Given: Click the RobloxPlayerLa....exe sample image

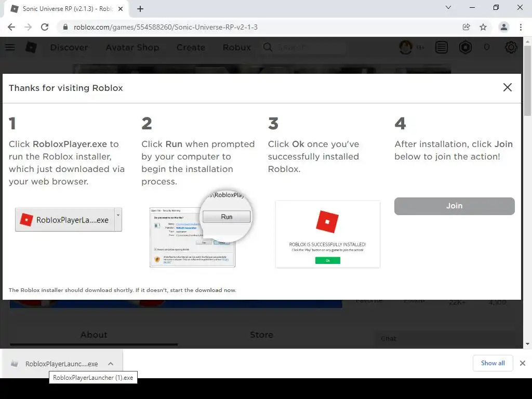Looking at the screenshot, I should coord(69,220).
